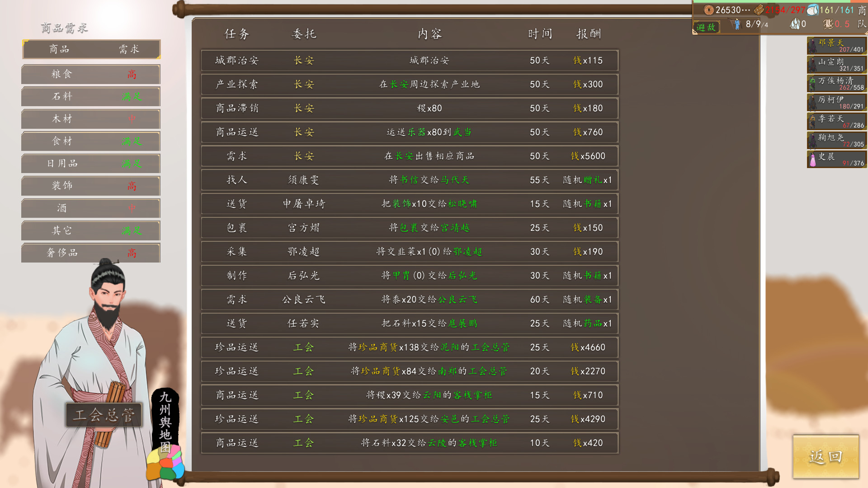
Task: Select party member 史晨 portrait
Action: tap(812, 159)
